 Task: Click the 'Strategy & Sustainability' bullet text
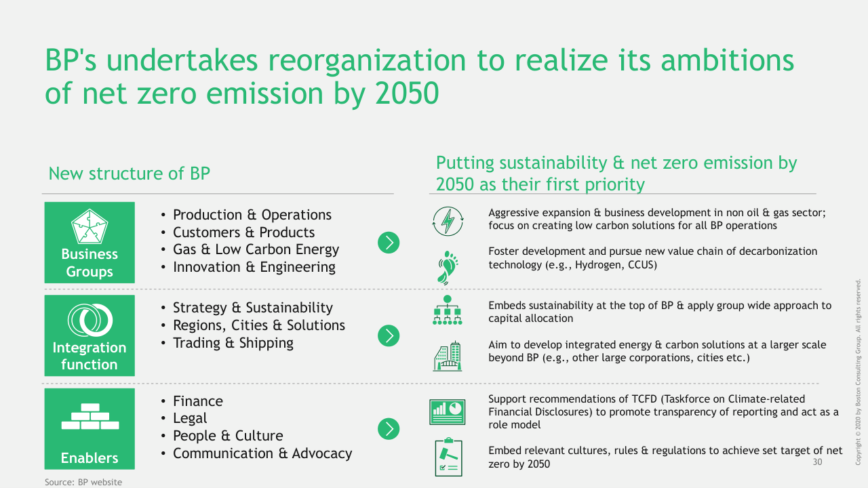(252, 308)
